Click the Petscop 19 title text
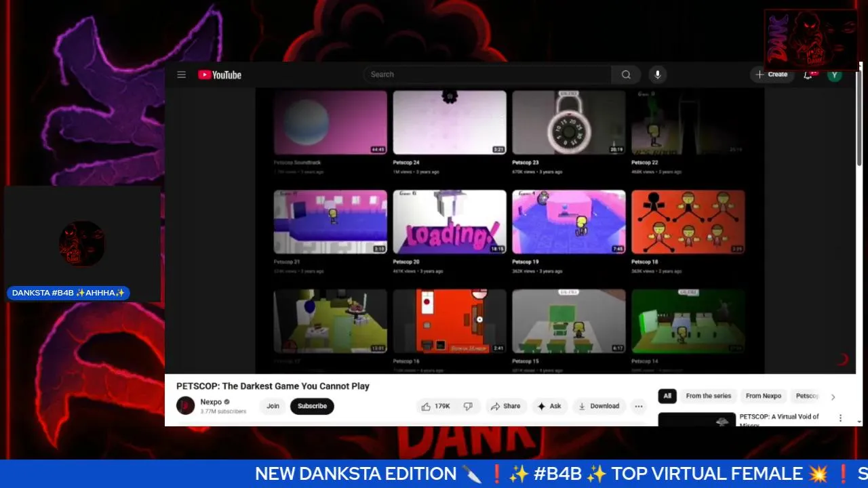This screenshot has height=488, width=868. (526, 262)
